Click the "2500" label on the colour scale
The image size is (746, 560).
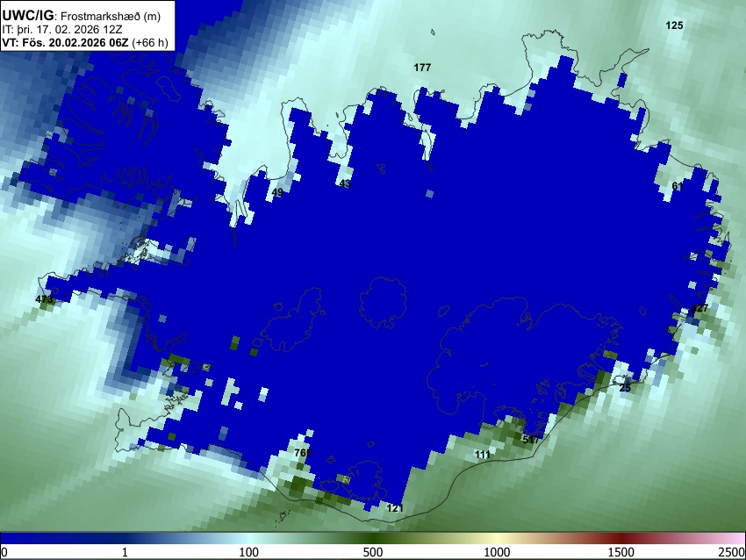click(x=732, y=552)
